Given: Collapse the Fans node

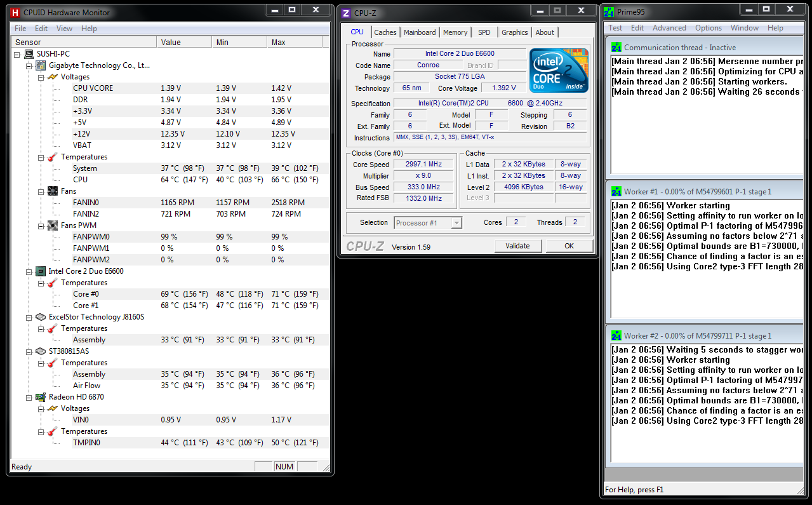Looking at the screenshot, I should pos(41,191).
